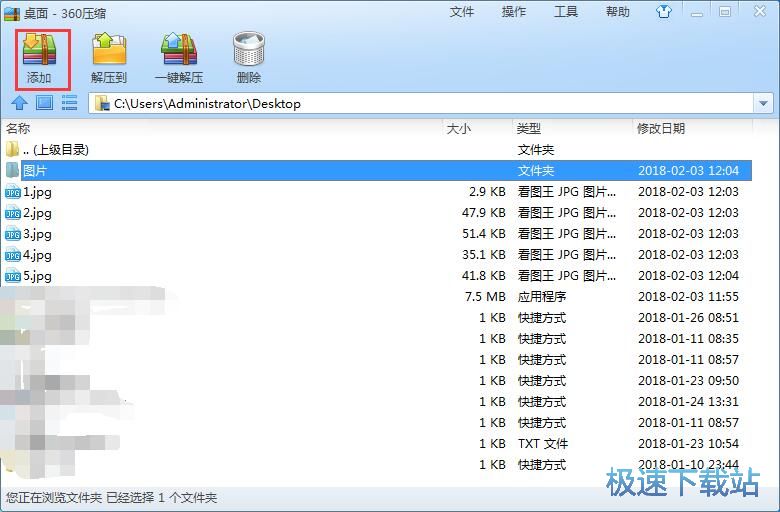Image resolution: width=780 pixels, height=512 pixels.
Task: Click the 47.9 KB size cell
Action: 484,212
